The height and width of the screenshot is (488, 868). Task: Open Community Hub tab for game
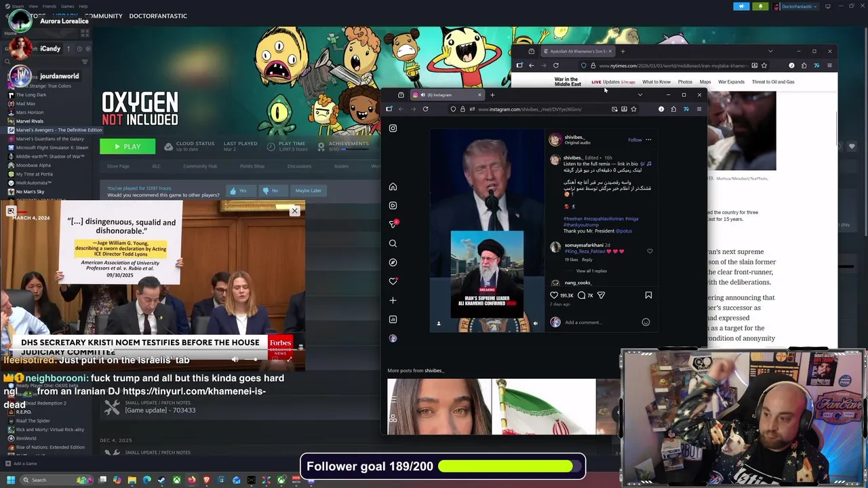[x=200, y=166]
